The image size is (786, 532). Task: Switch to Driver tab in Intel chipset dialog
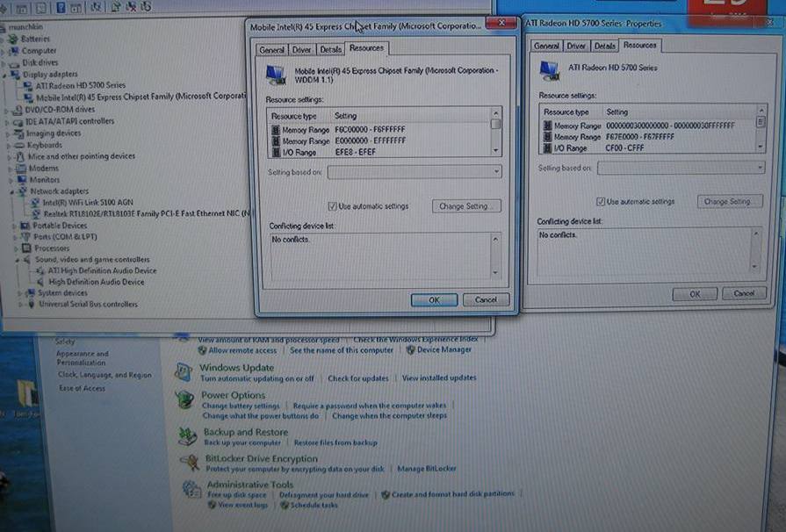[301, 49]
